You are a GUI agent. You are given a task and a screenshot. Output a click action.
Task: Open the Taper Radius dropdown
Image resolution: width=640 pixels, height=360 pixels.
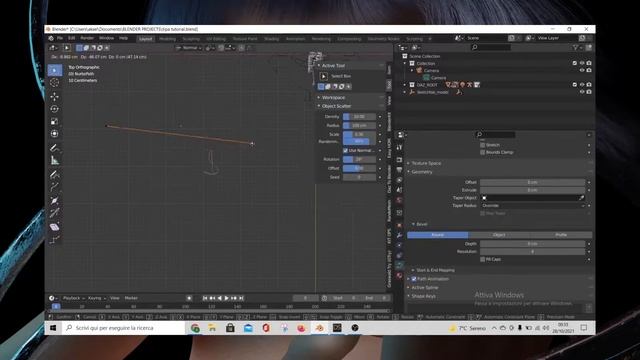(532, 206)
